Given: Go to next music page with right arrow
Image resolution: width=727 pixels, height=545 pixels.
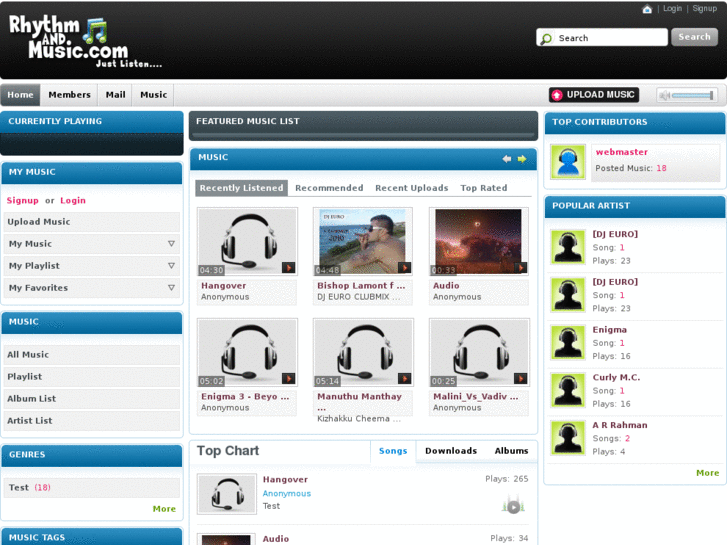Looking at the screenshot, I should [522, 159].
